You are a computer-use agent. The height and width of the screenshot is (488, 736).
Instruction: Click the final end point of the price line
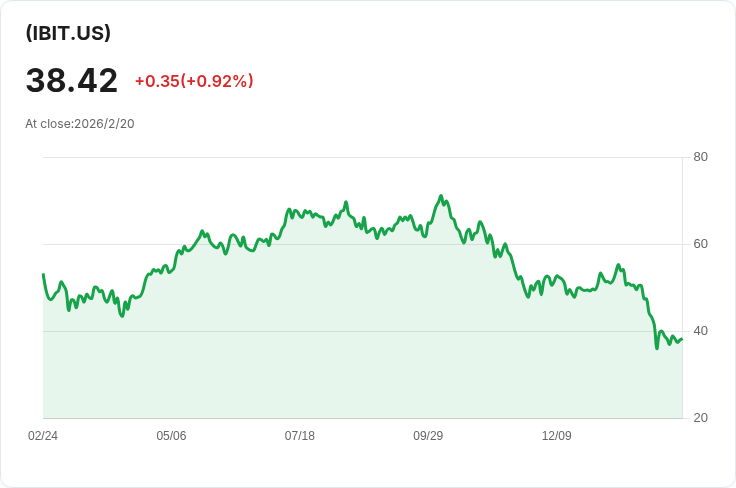pyautogui.click(x=681, y=338)
